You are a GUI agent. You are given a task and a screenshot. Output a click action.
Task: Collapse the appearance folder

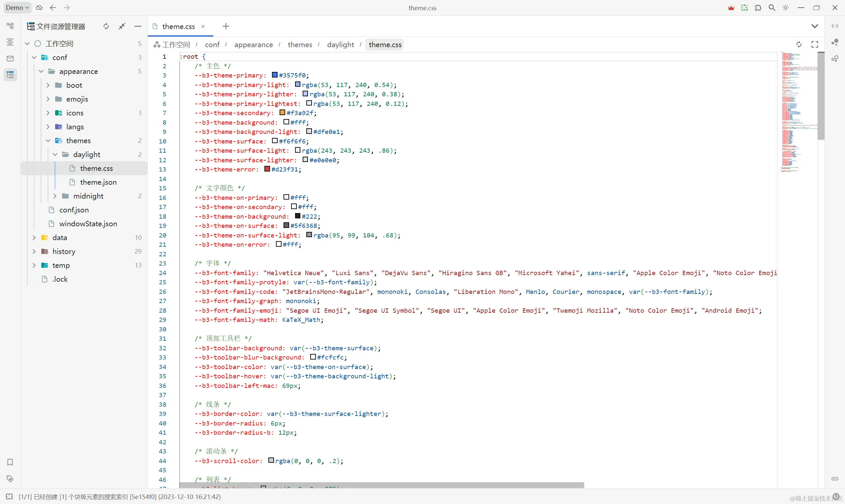pyautogui.click(x=41, y=71)
